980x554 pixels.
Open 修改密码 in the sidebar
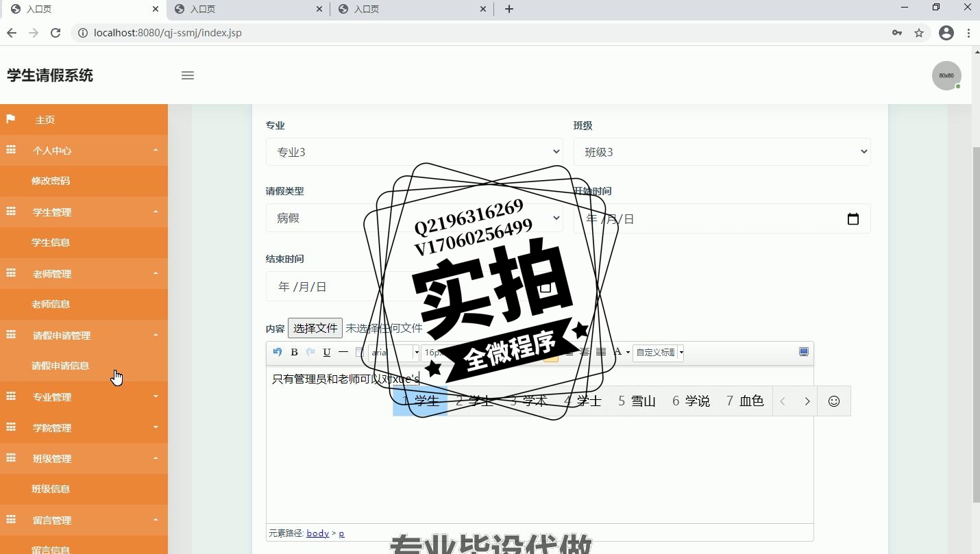84,181
